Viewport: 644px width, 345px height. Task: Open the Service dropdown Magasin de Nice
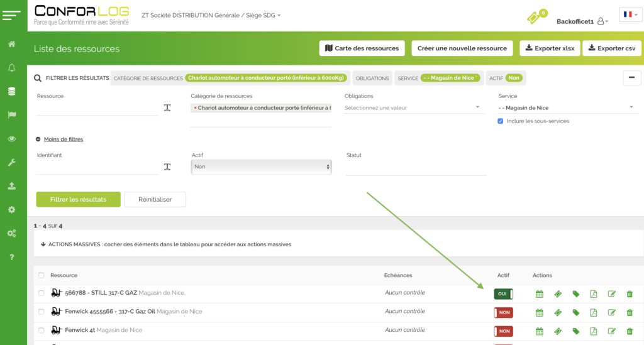[x=566, y=107]
